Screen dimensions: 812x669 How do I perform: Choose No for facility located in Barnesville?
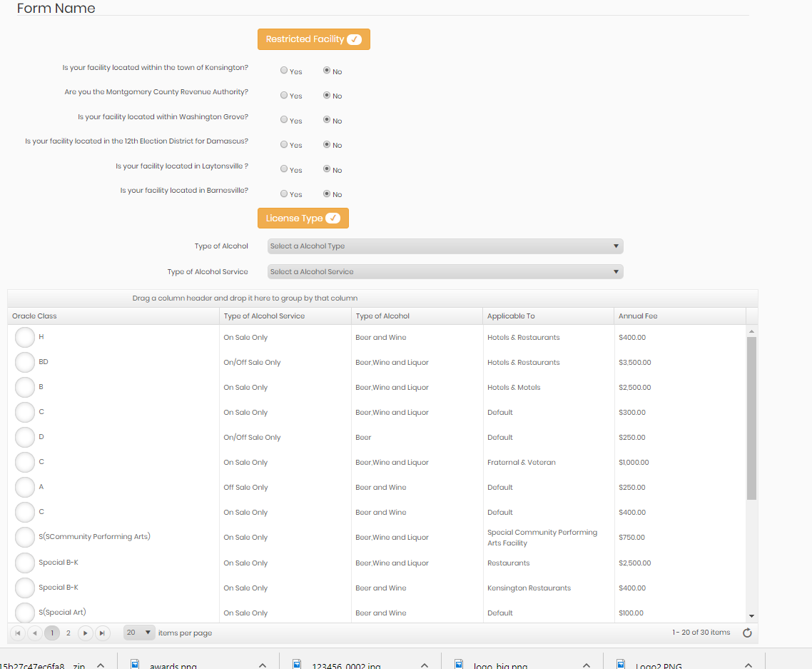coord(327,193)
